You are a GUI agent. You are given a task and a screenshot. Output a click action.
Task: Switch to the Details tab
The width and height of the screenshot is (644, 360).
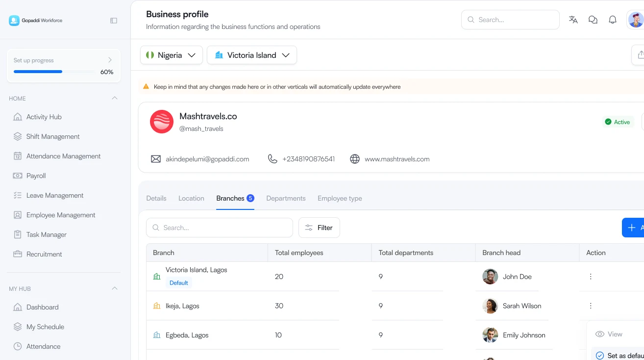pyautogui.click(x=156, y=198)
